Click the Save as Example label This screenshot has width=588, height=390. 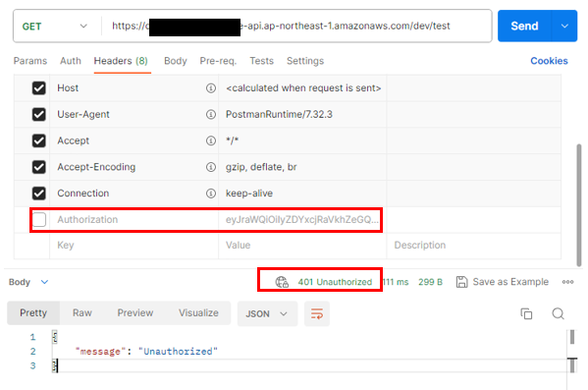tap(510, 282)
